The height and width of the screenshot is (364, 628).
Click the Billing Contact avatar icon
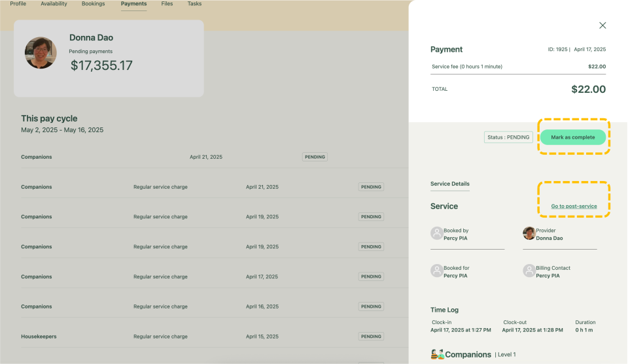pyautogui.click(x=529, y=271)
